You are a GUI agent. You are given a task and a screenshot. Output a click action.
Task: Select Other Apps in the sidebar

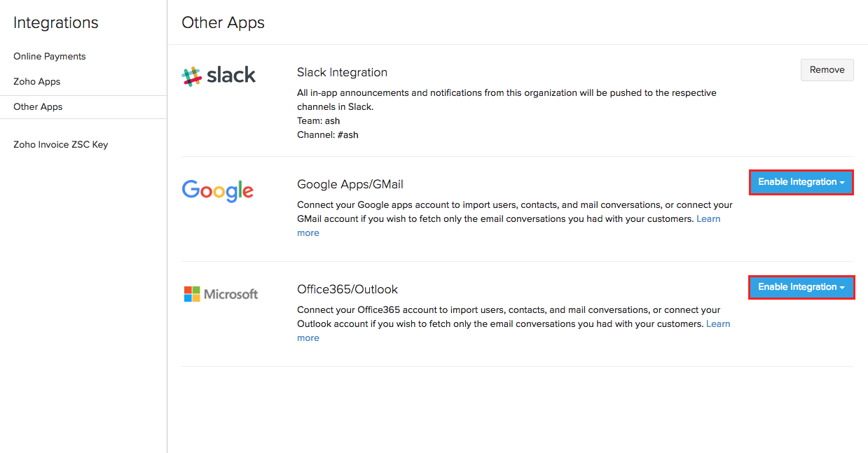pyautogui.click(x=38, y=107)
